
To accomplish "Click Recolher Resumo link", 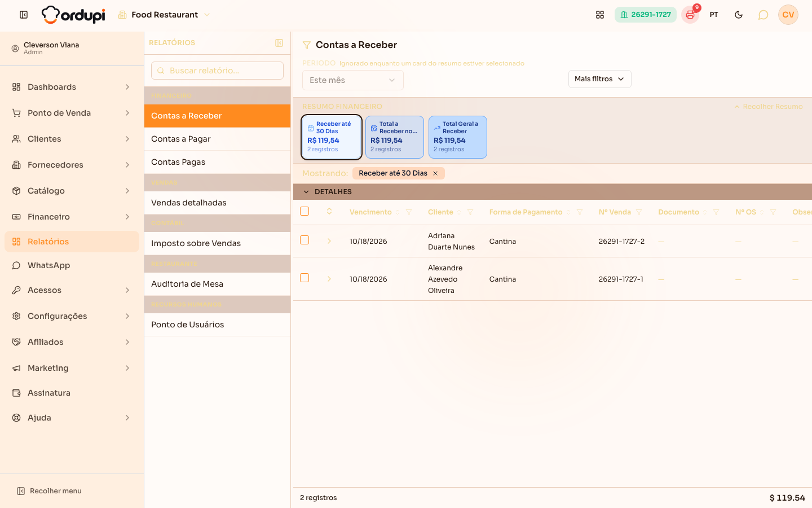I will pos(768,107).
